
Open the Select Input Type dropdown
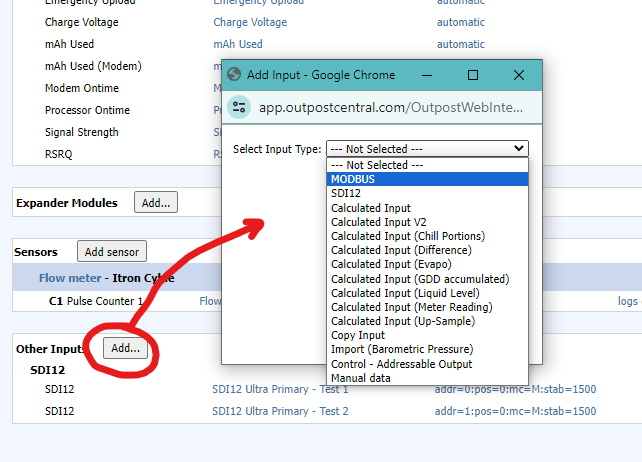pyautogui.click(x=427, y=149)
